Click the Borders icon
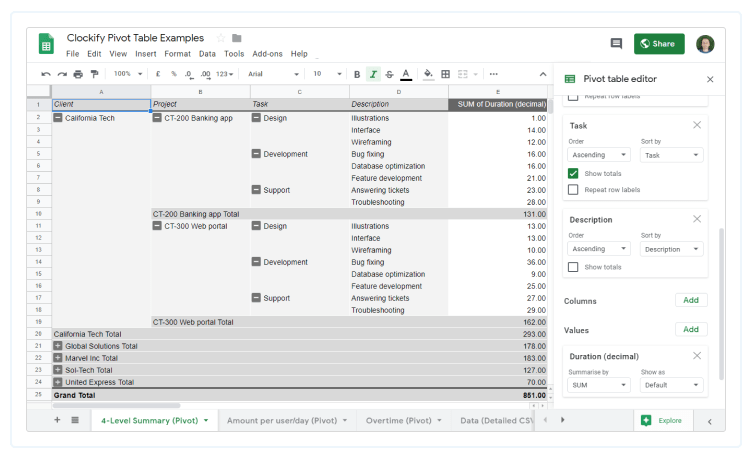The width and height of the screenshot is (752, 458). click(x=446, y=74)
